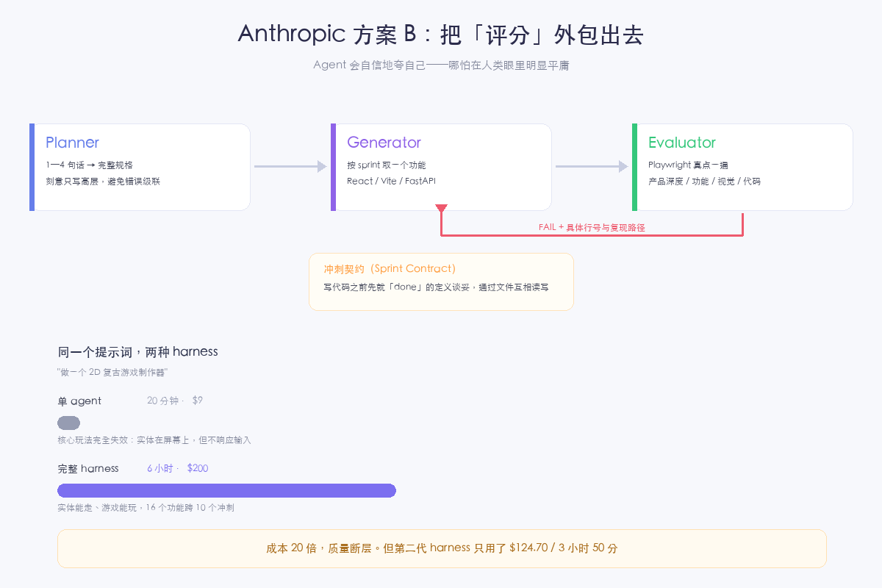Select the Evaluator card heading
882x588 pixels.
click(x=681, y=143)
